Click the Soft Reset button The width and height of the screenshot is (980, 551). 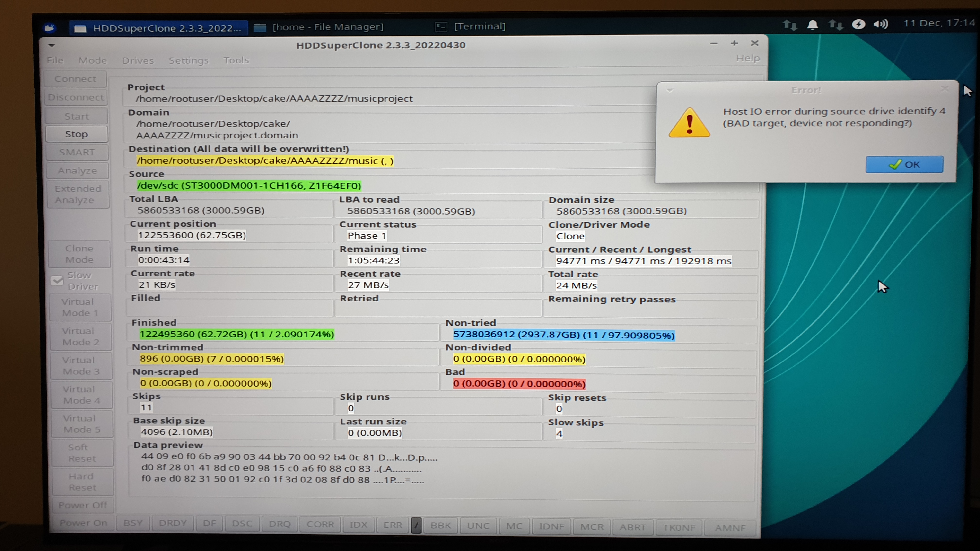point(83,453)
